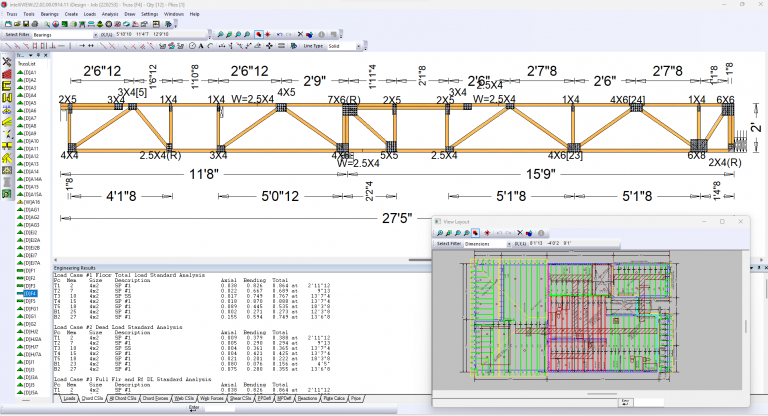The image size is (768, 416).
Task: Open the Loads menu
Action: coord(90,14)
